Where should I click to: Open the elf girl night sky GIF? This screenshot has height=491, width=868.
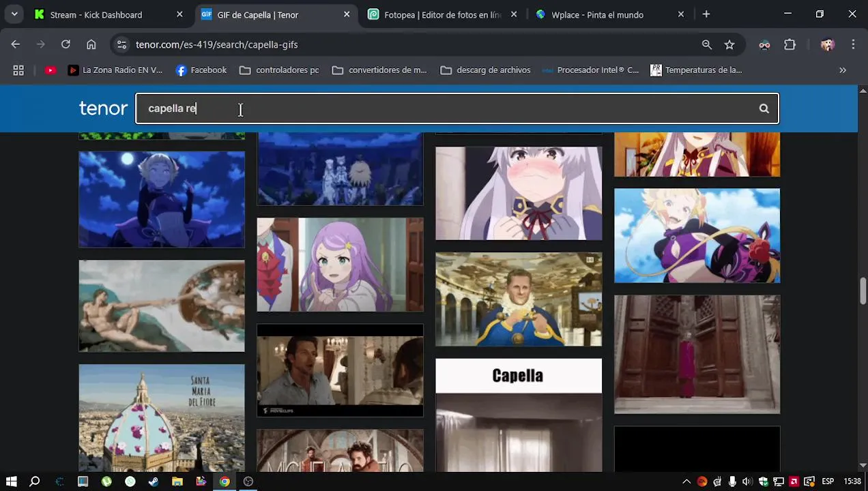click(162, 199)
